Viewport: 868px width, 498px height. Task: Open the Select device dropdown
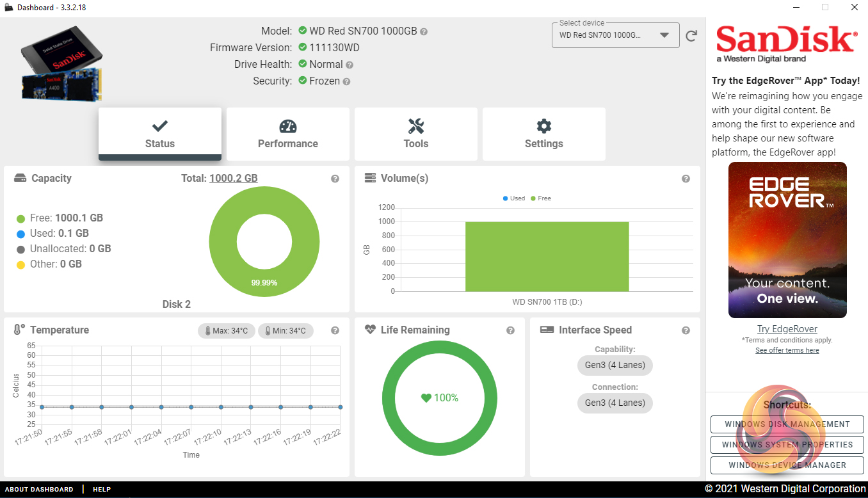615,35
